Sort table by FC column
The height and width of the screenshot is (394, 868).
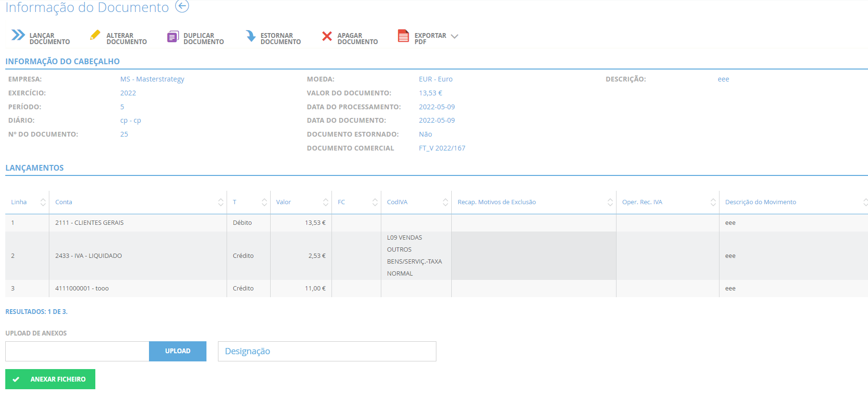click(x=375, y=202)
